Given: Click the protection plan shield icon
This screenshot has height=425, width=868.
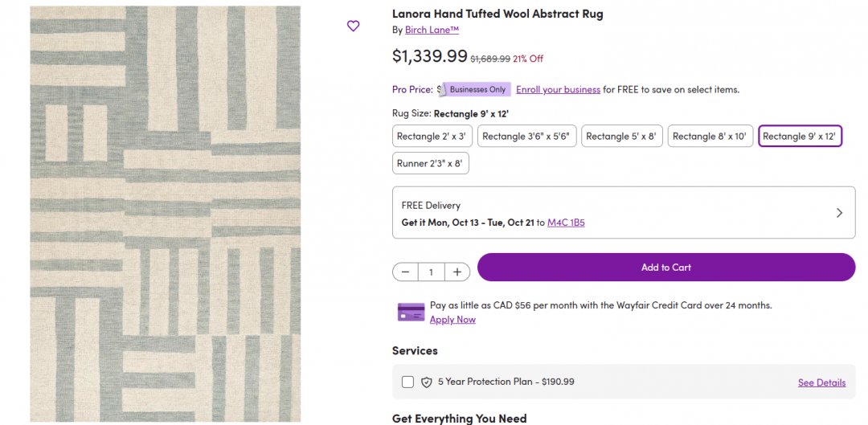Looking at the screenshot, I should (427, 382).
